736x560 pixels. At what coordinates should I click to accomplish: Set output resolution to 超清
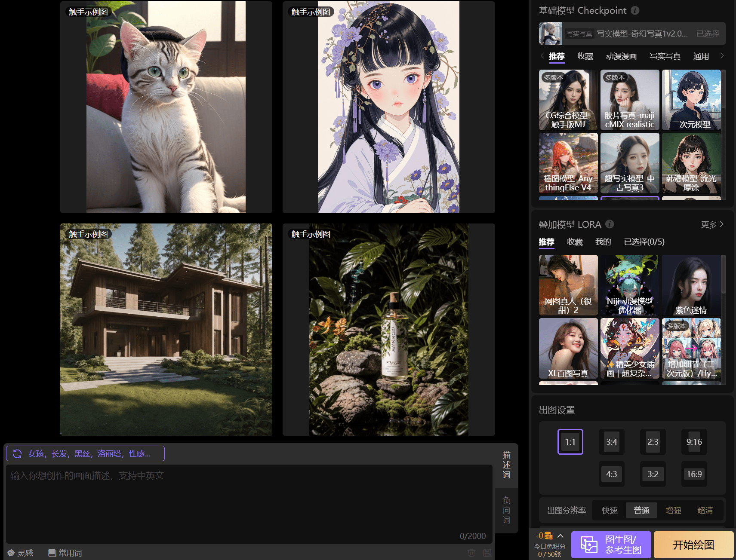pyautogui.click(x=705, y=510)
